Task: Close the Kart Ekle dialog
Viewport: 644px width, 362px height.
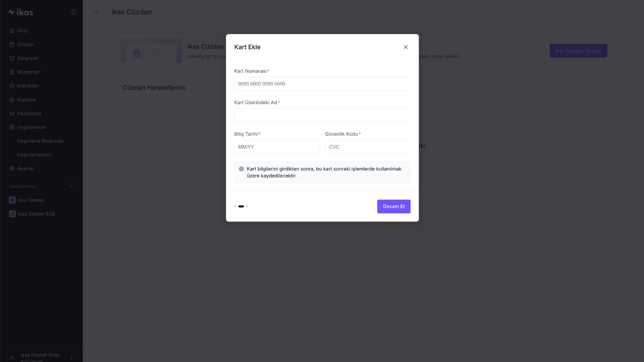Action: pos(406,47)
